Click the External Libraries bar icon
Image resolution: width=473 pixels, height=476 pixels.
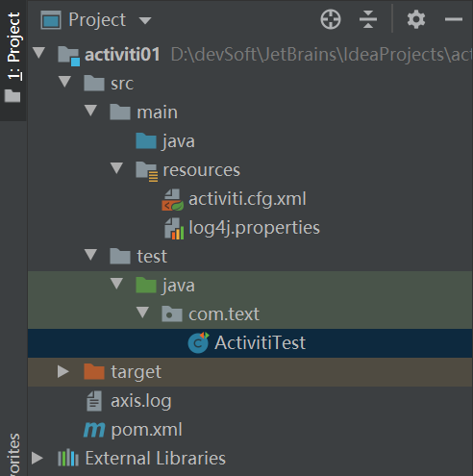68,458
